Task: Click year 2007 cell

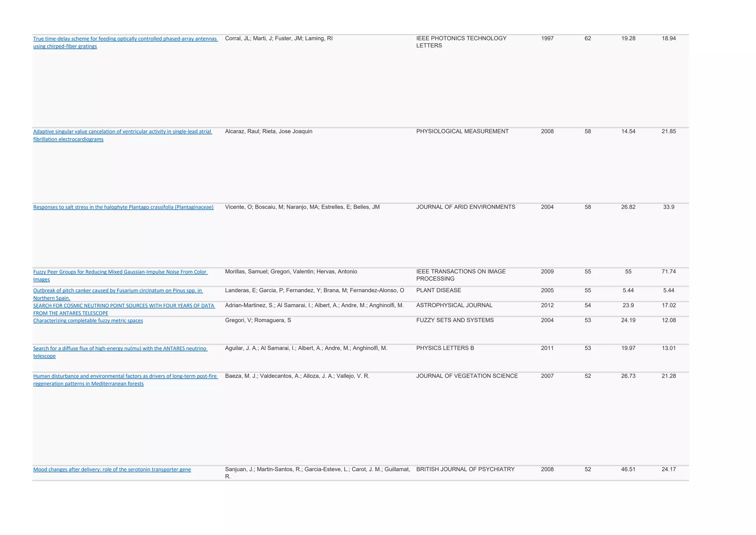Action: point(547,376)
